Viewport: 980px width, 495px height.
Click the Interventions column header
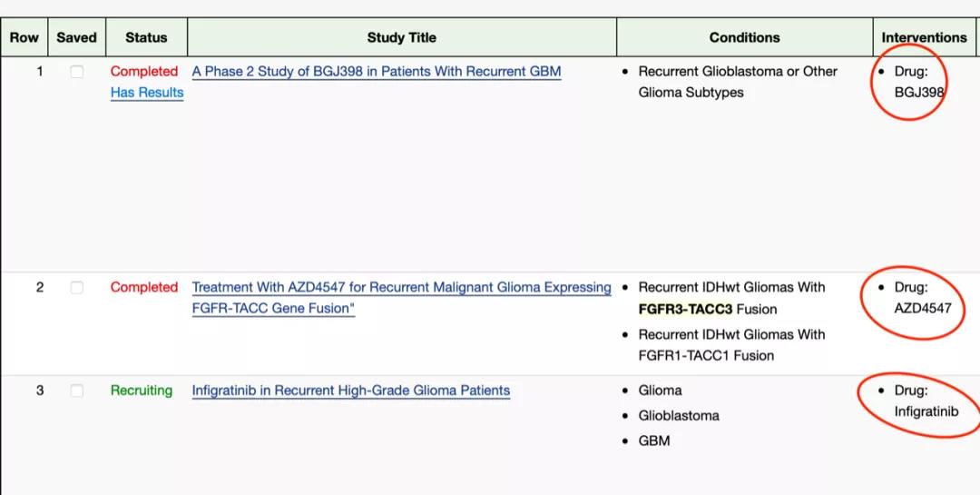(x=925, y=37)
